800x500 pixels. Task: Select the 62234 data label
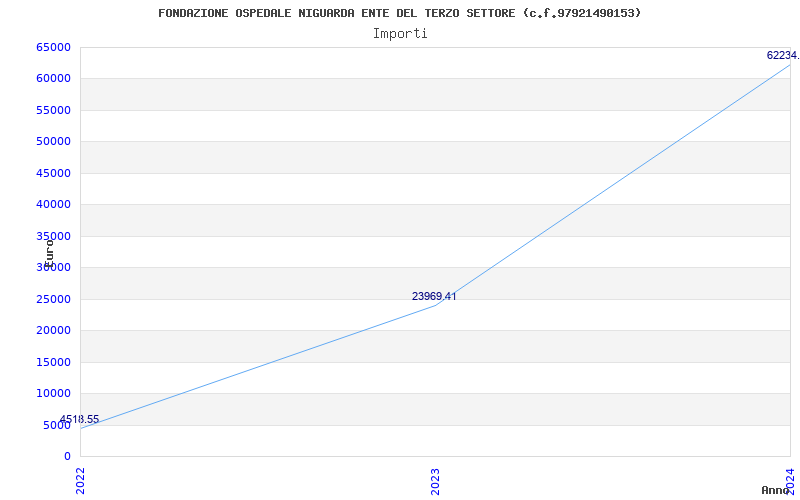click(x=783, y=55)
